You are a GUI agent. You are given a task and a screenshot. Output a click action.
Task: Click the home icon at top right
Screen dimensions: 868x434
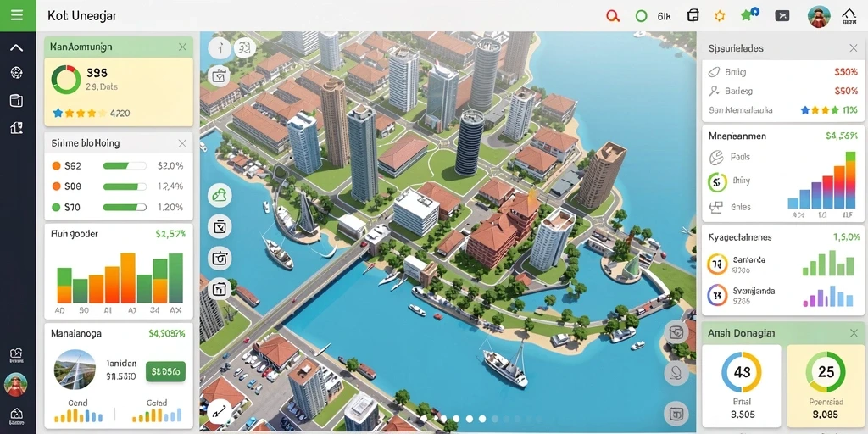click(x=849, y=16)
